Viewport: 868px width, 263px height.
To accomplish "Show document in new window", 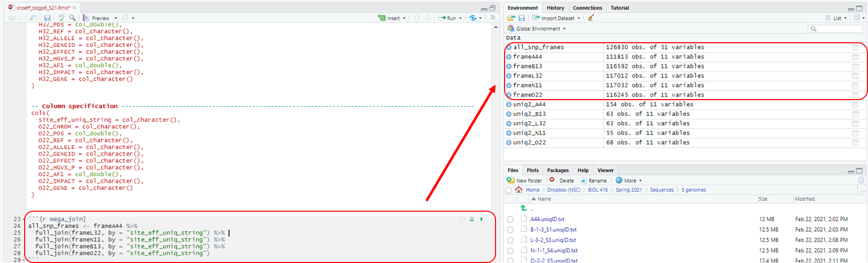I will (33, 18).
